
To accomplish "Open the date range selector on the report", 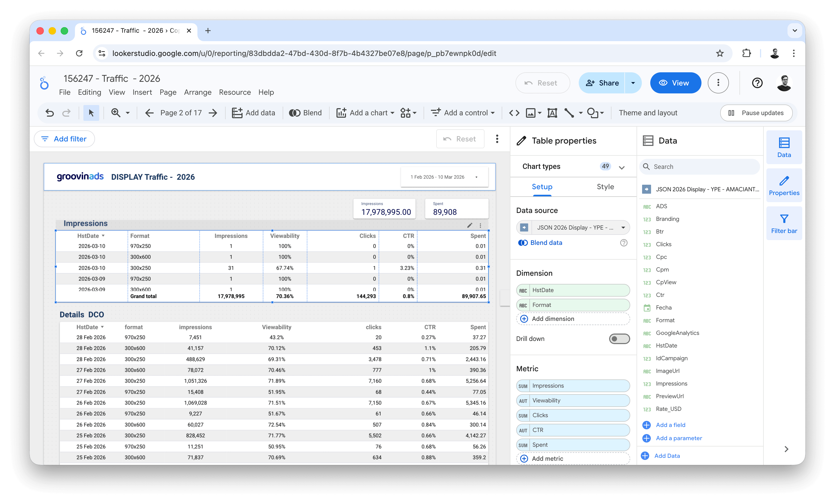I will (444, 177).
